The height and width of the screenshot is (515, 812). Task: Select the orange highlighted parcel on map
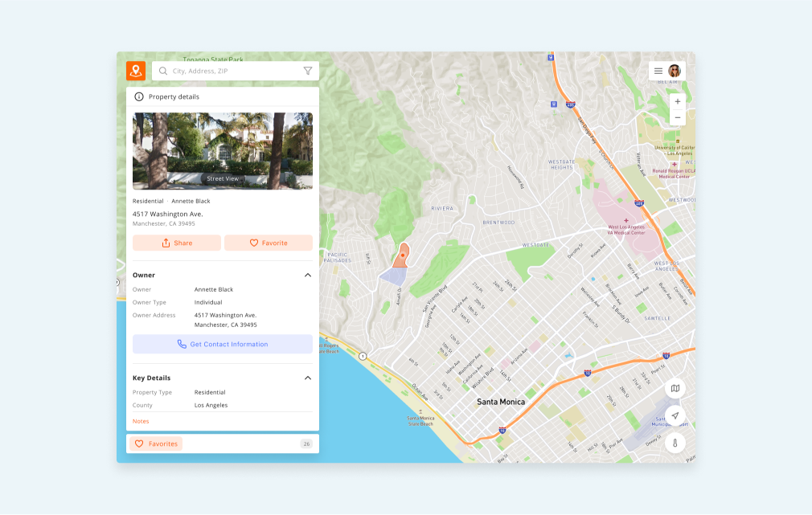click(x=401, y=255)
